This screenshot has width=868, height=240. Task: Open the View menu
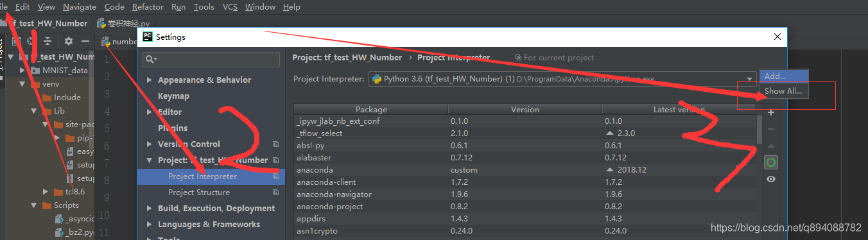(46, 7)
